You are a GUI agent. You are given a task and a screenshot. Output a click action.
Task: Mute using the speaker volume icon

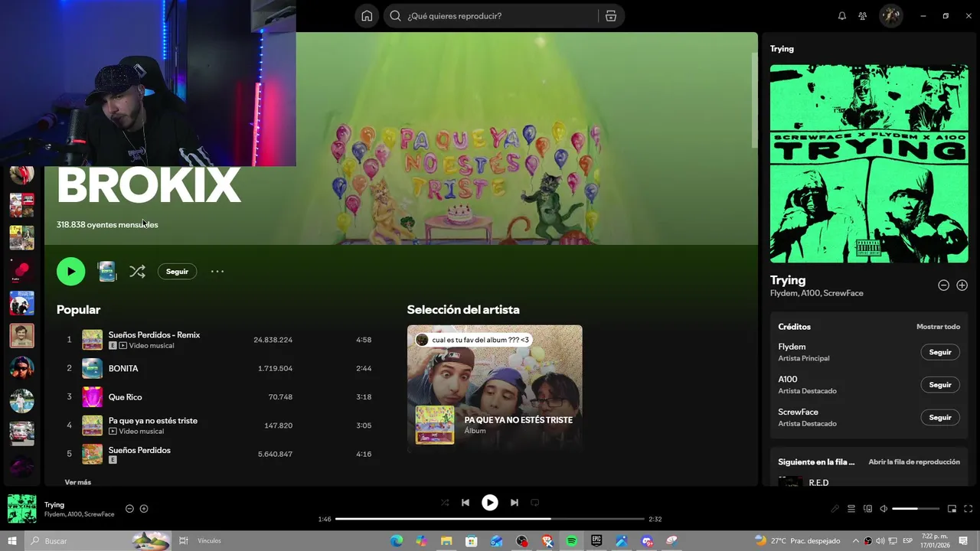pyautogui.click(x=884, y=509)
